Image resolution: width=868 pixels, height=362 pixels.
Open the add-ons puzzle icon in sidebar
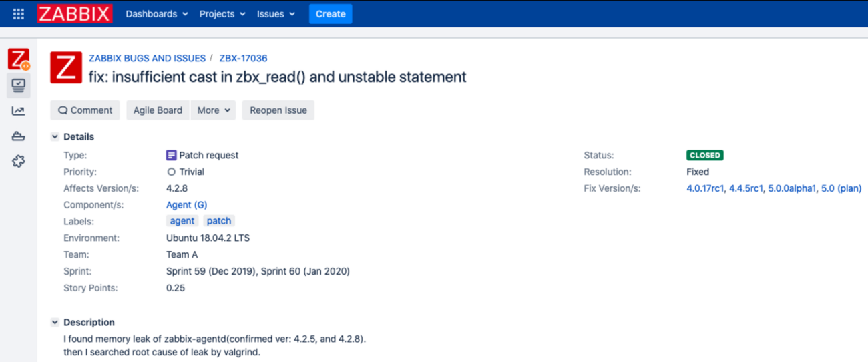tap(19, 162)
